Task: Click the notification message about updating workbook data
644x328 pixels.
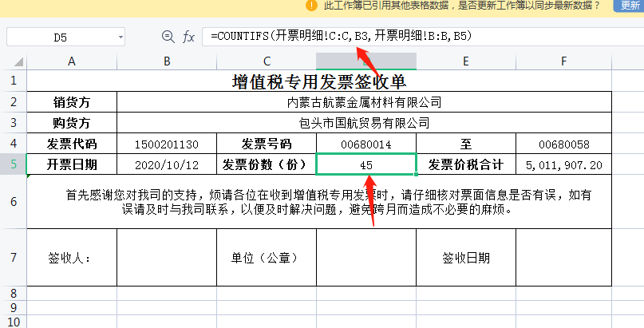Action: (462, 6)
